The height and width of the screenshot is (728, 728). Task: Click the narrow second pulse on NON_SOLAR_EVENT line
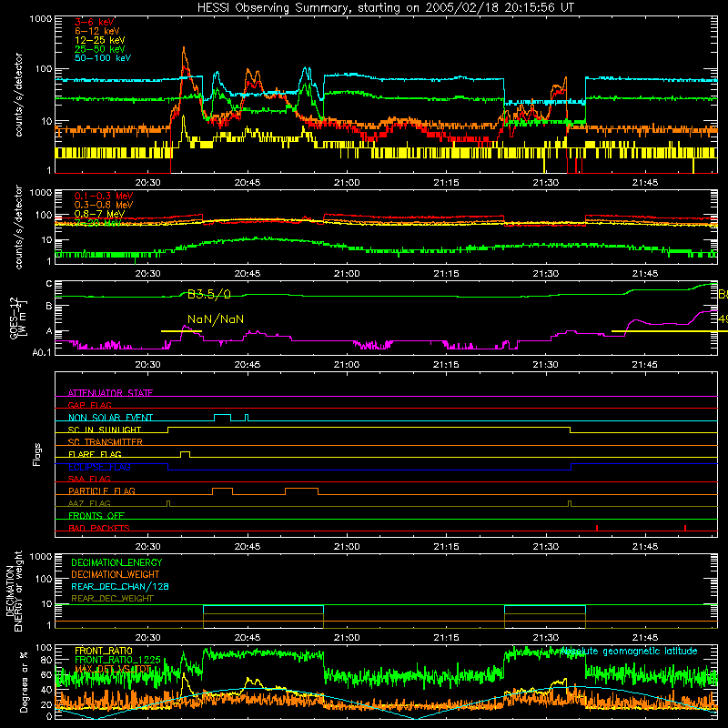coord(247,418)
